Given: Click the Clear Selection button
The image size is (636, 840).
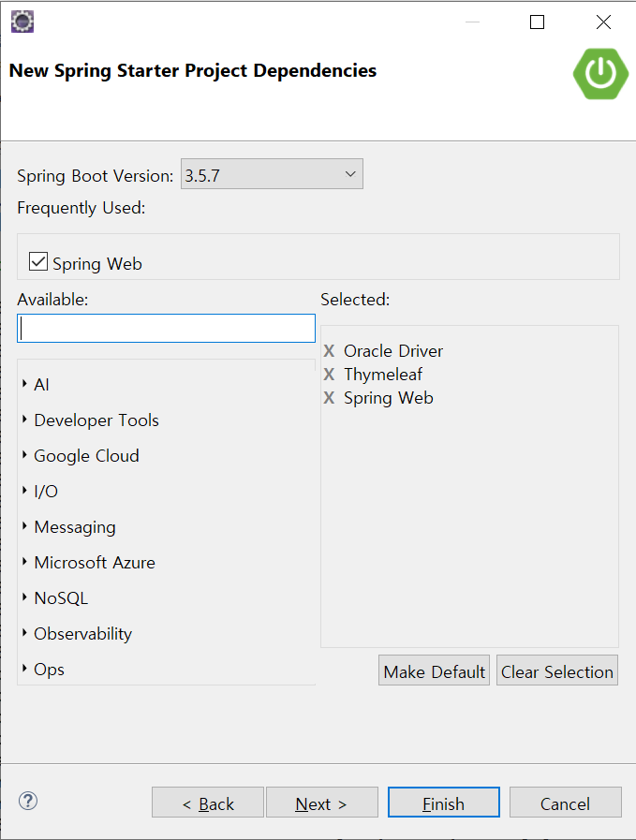Looking at the screenshot, I should pyautogui.click(x=557, y=671).
